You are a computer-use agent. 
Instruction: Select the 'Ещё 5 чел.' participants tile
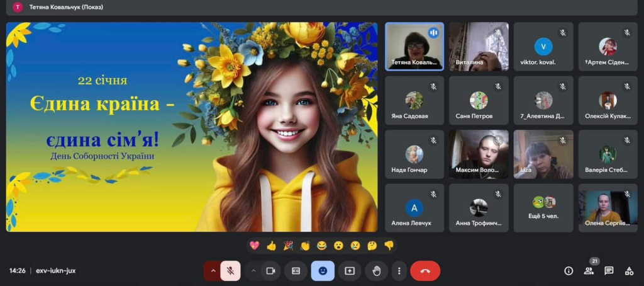[x=543, y=208]
